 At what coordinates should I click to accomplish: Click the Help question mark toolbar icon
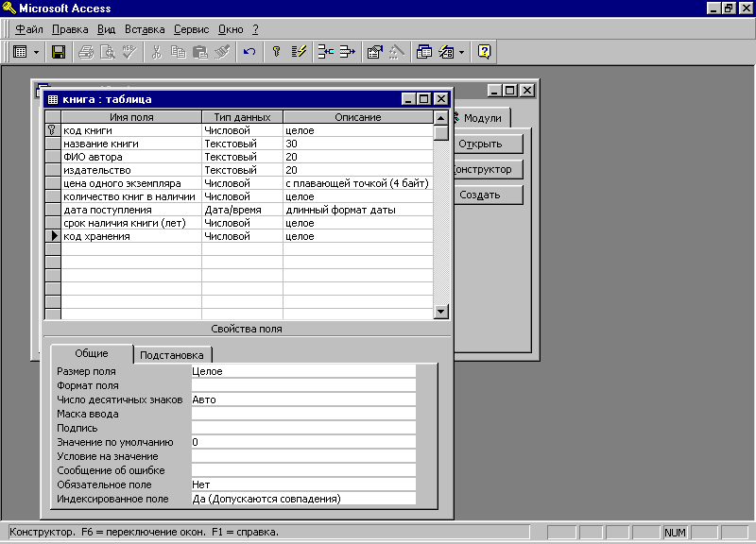click(x=485, y=52)
